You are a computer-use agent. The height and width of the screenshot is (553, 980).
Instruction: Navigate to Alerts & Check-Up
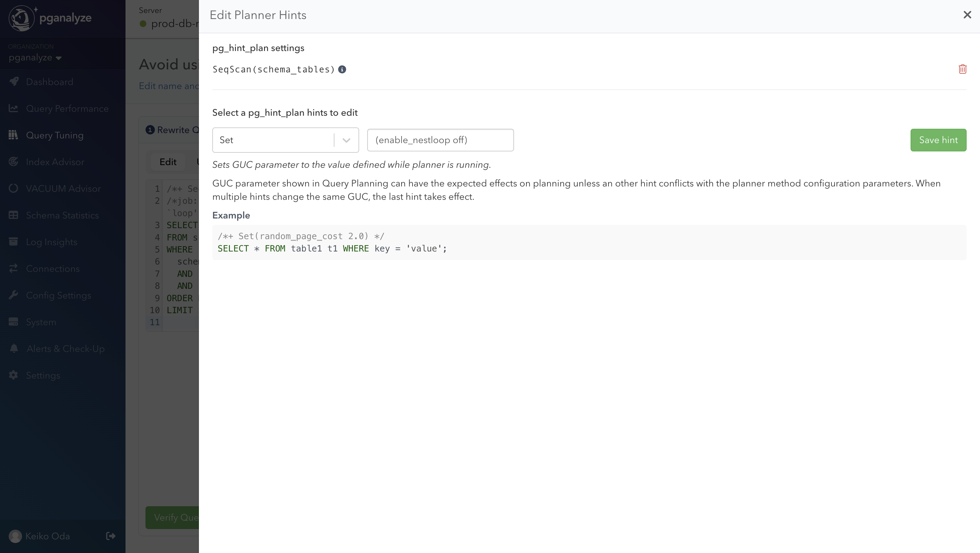click(x=65, y=349)
